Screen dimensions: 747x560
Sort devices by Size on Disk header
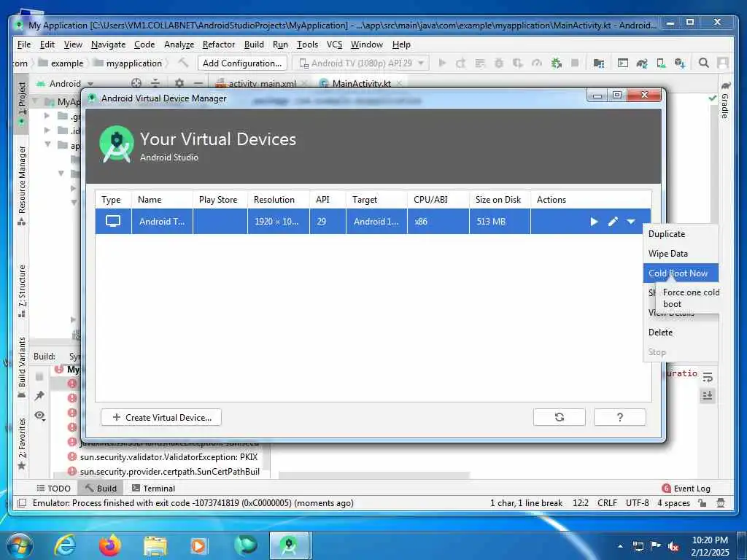pos(499,200)
